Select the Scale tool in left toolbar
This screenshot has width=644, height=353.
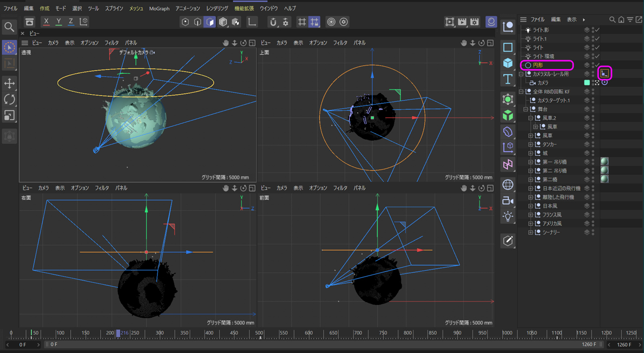[9, 115]
